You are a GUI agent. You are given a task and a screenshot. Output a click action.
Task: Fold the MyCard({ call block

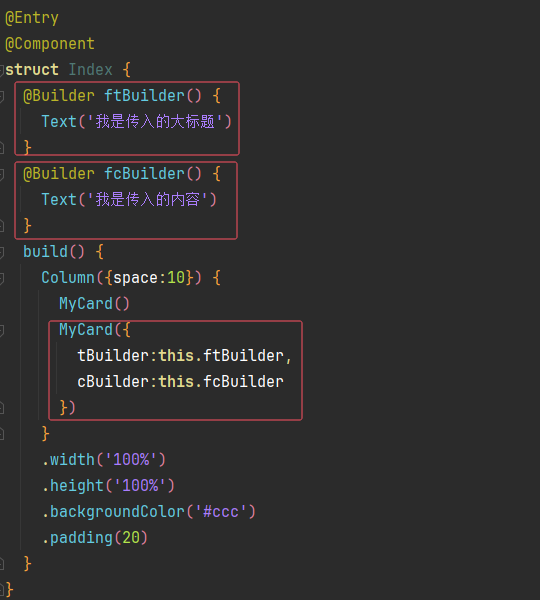(2, 330)
